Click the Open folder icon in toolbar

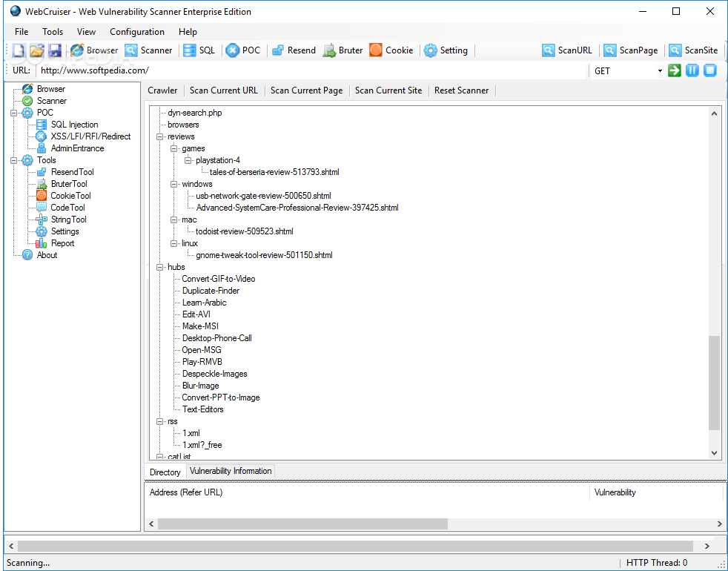pos(36,50)
